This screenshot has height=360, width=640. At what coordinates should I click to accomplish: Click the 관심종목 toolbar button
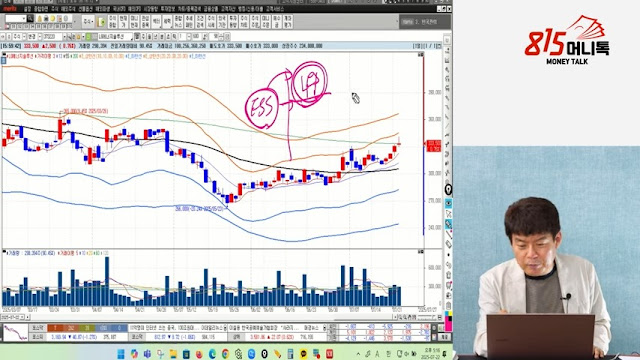(145, 22)
